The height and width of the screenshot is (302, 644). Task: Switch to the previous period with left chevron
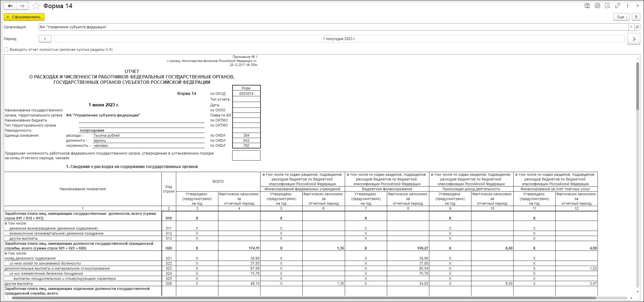click(45, 39)
